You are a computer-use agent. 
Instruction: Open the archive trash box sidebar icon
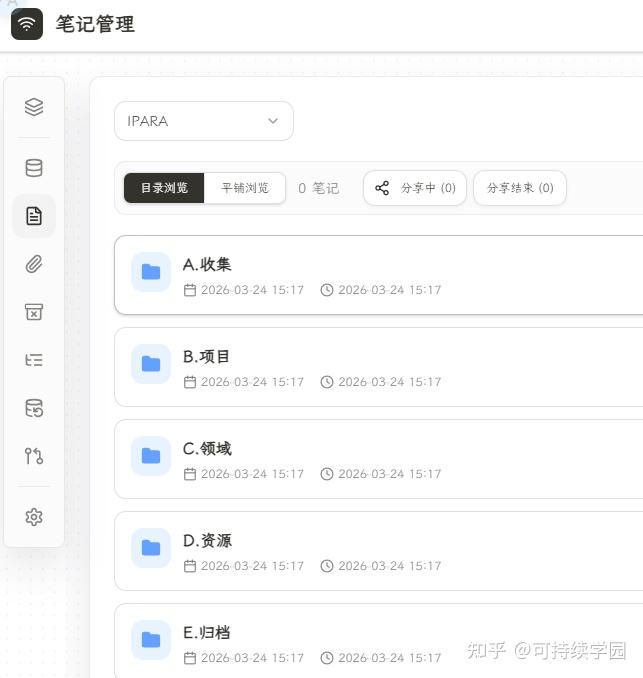[x=34, y=312]
